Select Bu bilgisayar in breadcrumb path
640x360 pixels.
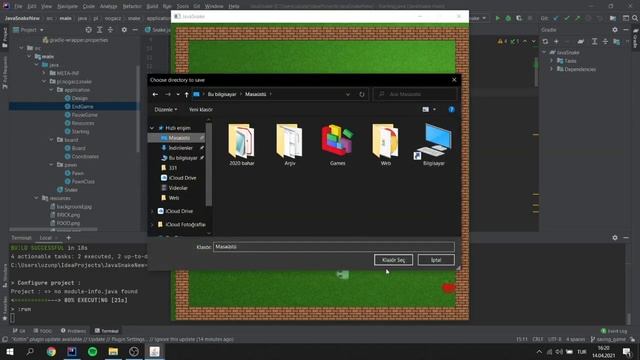(x=222, y=94)
